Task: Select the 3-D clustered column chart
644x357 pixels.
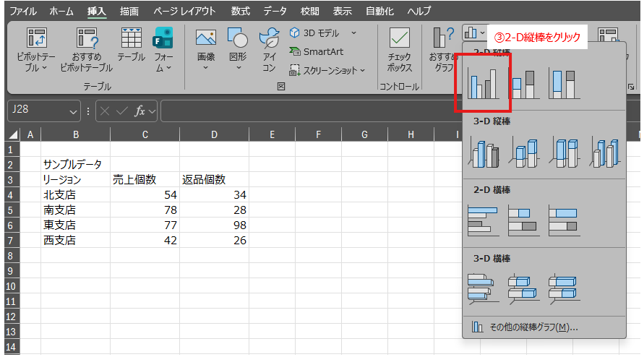Action: point(484,152)
